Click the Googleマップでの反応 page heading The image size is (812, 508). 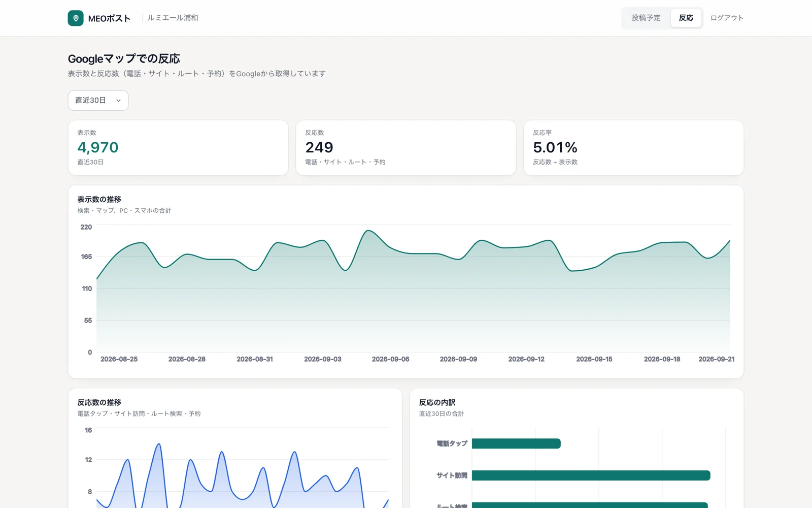click(x=124, y=59)
